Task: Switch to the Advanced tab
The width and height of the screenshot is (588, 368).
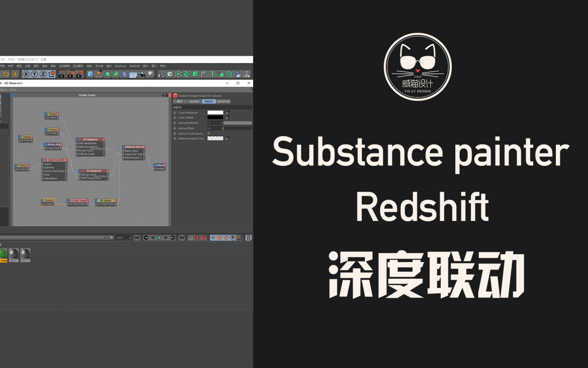Action: click(223, 101)
